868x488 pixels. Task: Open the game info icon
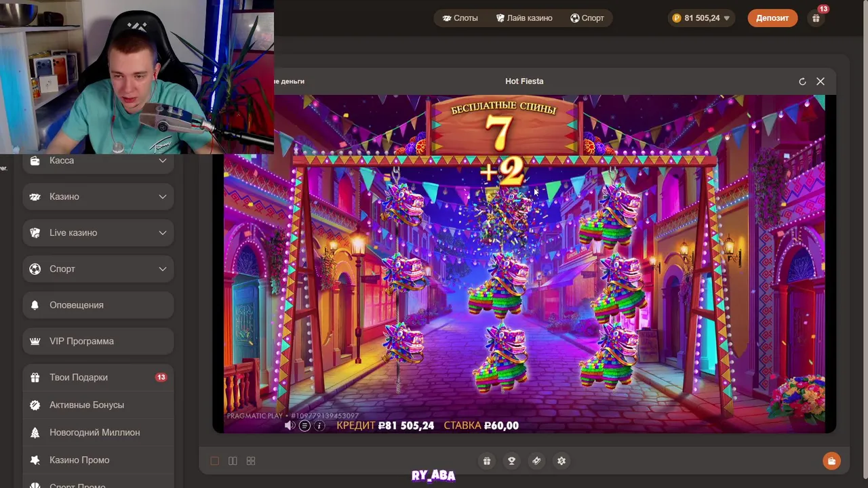pos(319,426)
